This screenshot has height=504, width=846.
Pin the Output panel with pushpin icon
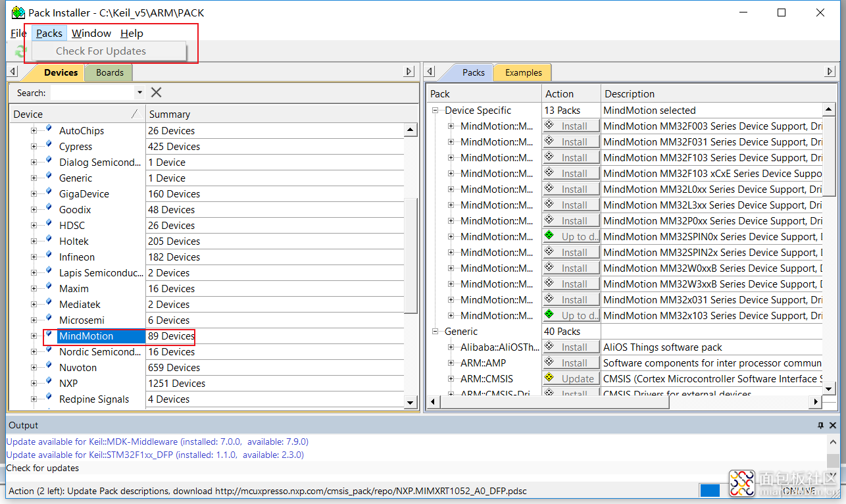820,426
